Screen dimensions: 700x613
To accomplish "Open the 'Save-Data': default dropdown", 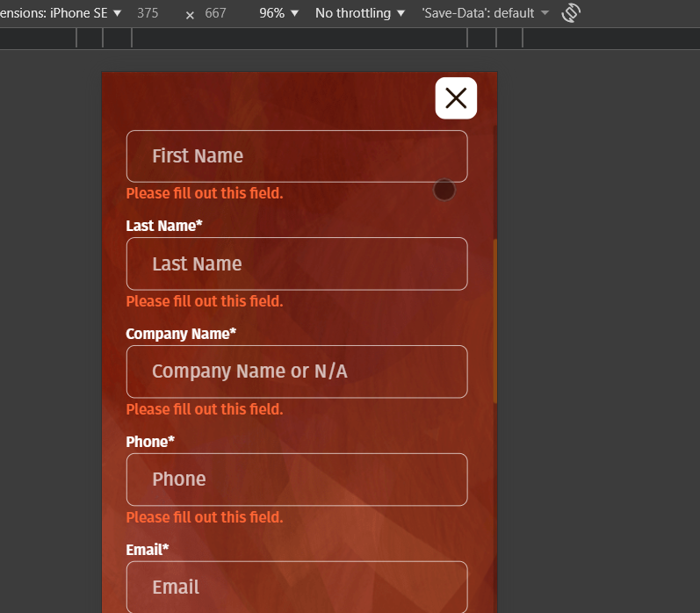I will 485,13.
